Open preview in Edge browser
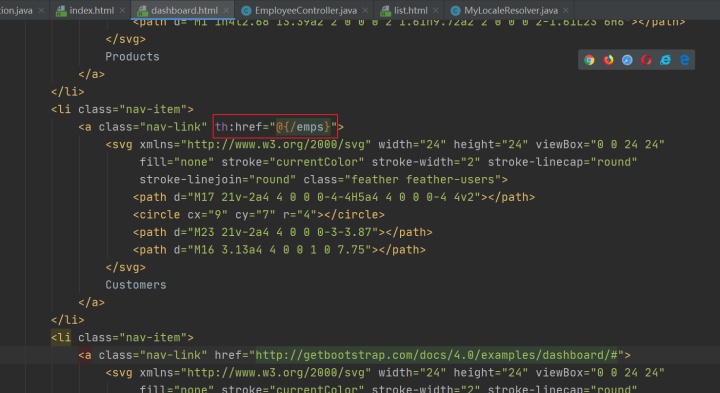Image resolution: width=720 pixels, height=393 pixels. pos(685,60)
